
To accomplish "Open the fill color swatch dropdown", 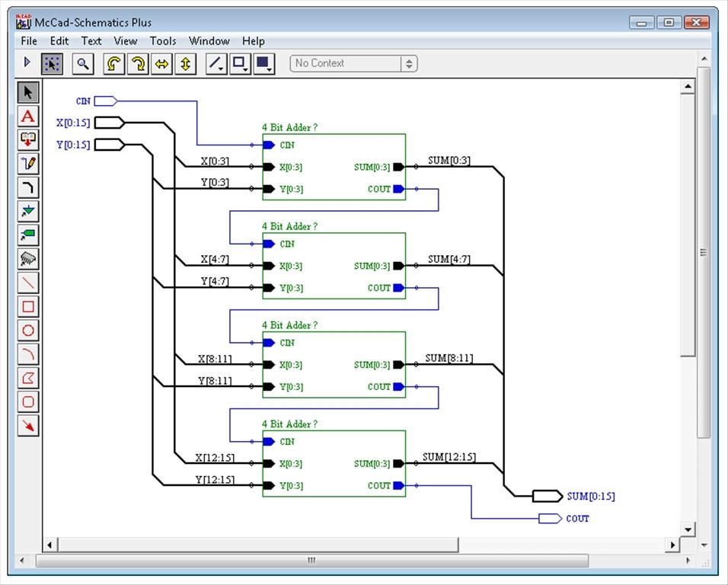I will click(x=263, y=64).
